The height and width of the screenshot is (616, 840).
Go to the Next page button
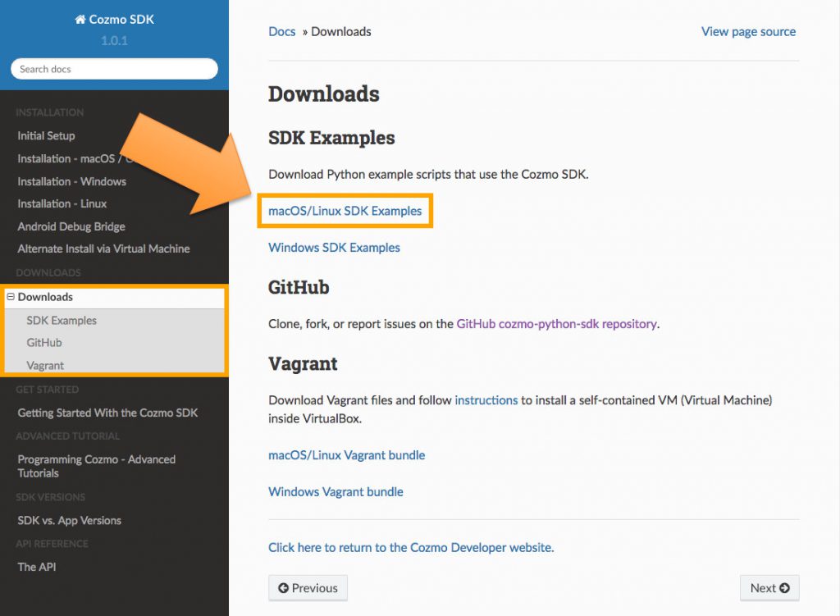(769, 588)
